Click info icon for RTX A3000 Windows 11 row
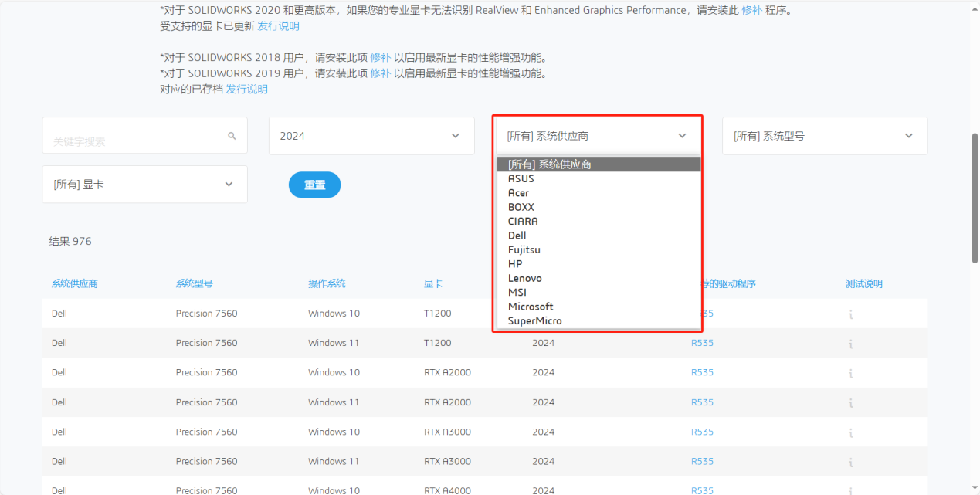Screen dimensions: 980x495 click(x=850, y=461)
